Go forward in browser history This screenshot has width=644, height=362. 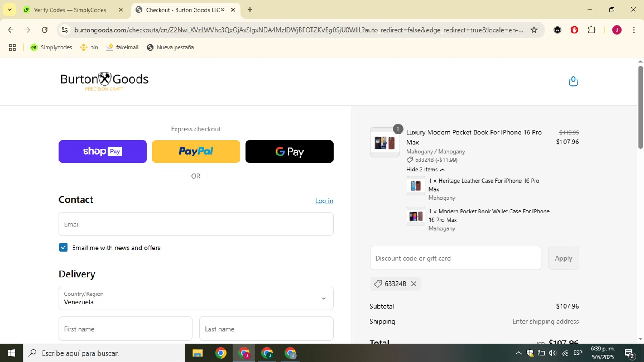click(x=27, y=30)
